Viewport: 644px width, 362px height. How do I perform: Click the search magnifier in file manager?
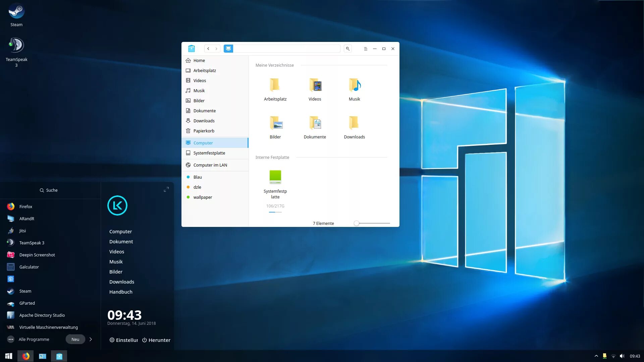[347, 49]
